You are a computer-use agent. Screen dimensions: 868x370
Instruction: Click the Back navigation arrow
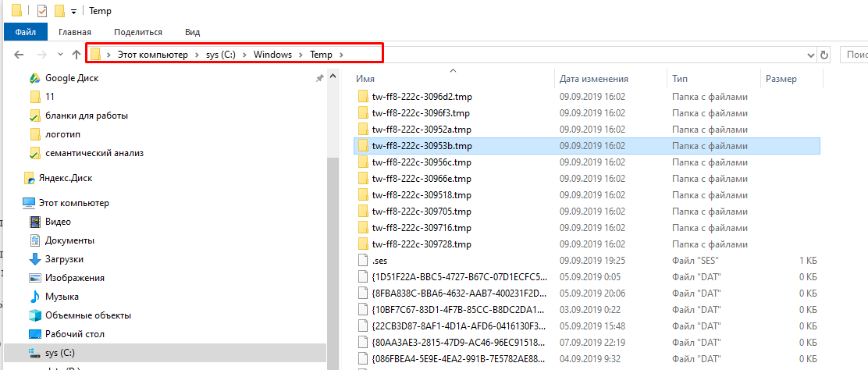pyautogui.click(x=20, y=55)
